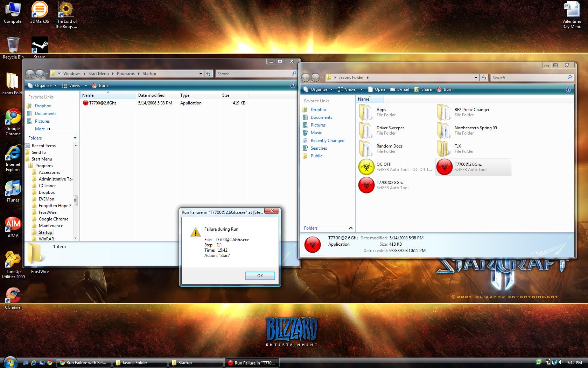588x368 pixels.
Task: Click the help icon in Jasons Folder window
Action: 568,89
